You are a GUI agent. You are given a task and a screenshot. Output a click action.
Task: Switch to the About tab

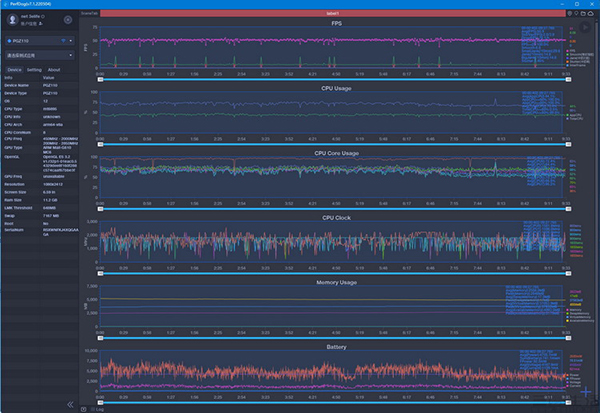[54, 70]
